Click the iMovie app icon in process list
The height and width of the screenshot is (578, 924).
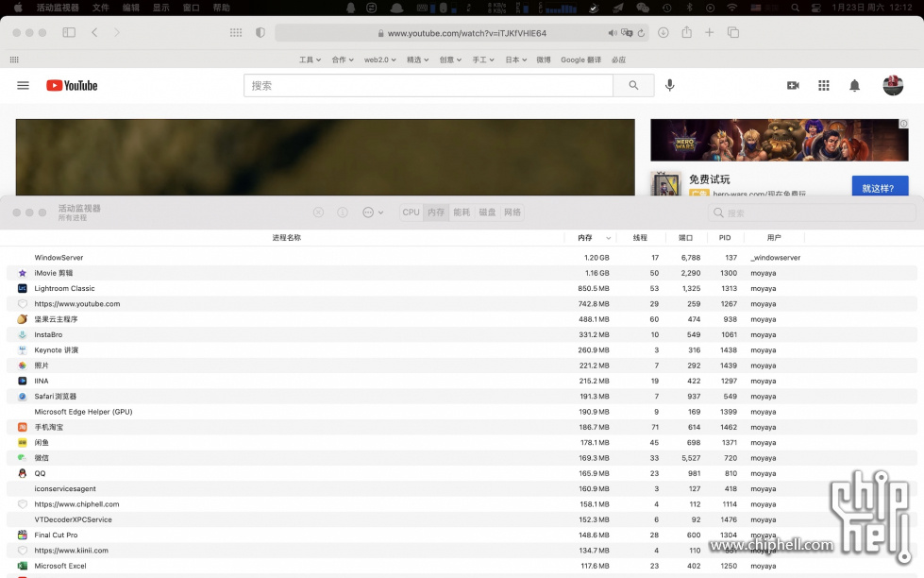(23, 273)
